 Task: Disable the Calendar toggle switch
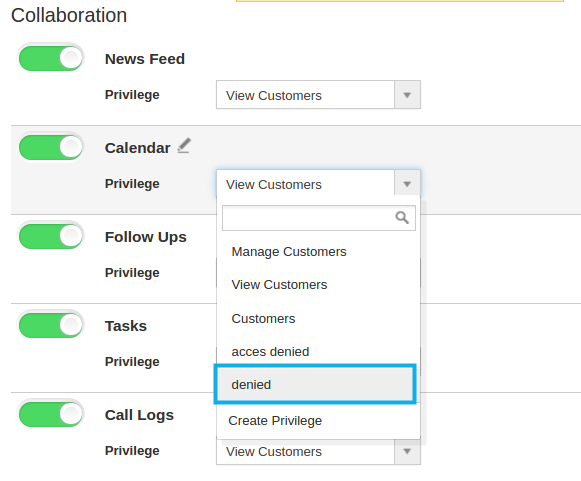pyautogui.click(x=51, y=147)
